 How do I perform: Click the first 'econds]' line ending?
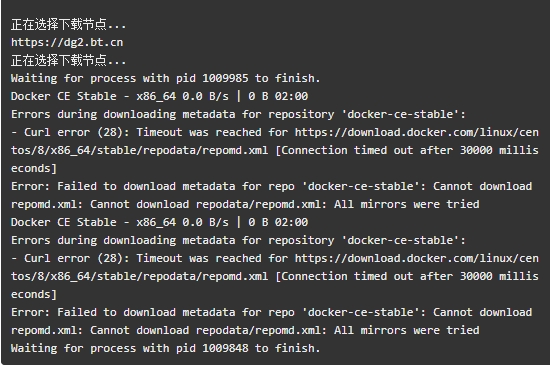point(34,168)
